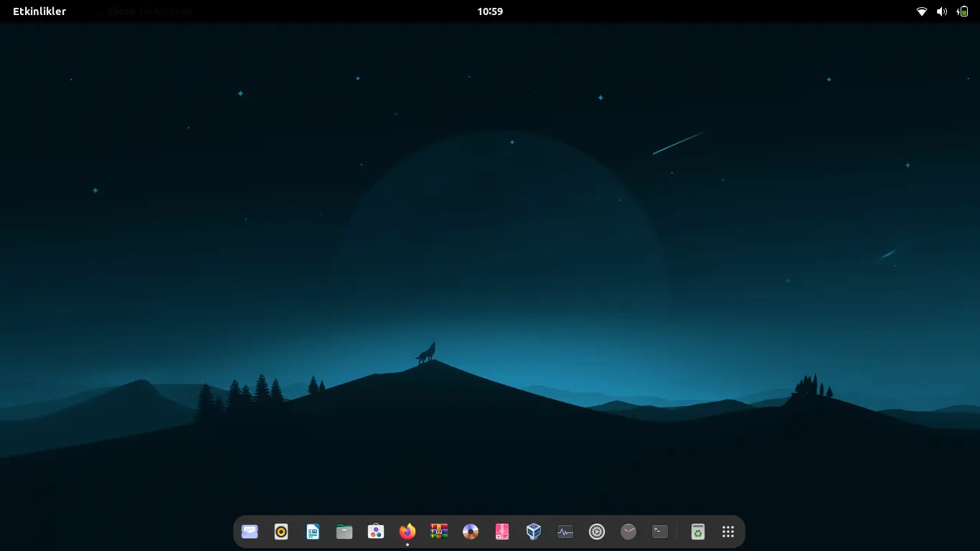Show all applications grid button
980x551 pixels.
tap(728, 532)
